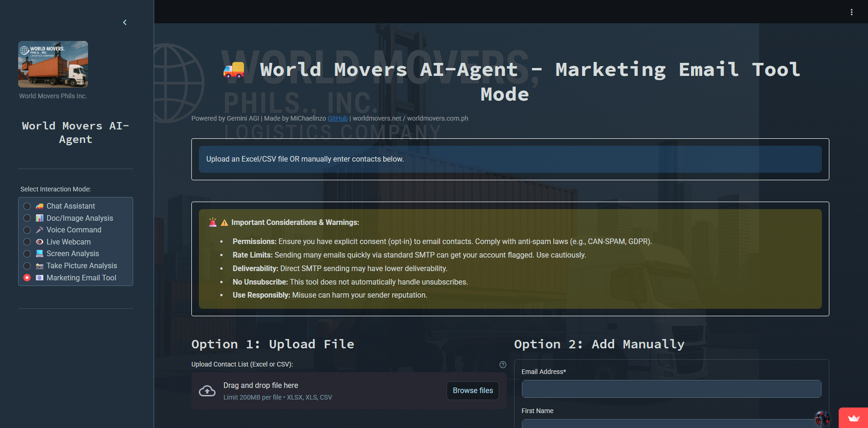Click the Browse files button
The width and height of the screenshot is (868, 428).
[472, 390]
